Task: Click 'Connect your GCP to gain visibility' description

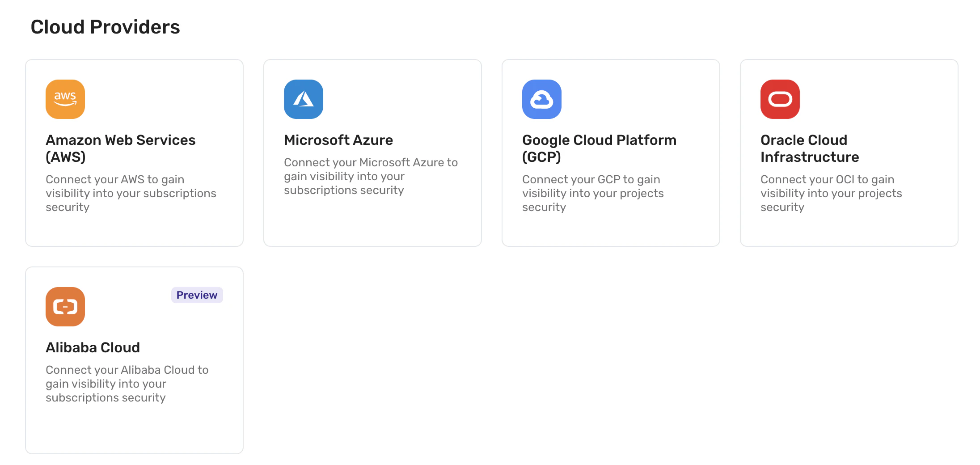Action: [593, 193]
